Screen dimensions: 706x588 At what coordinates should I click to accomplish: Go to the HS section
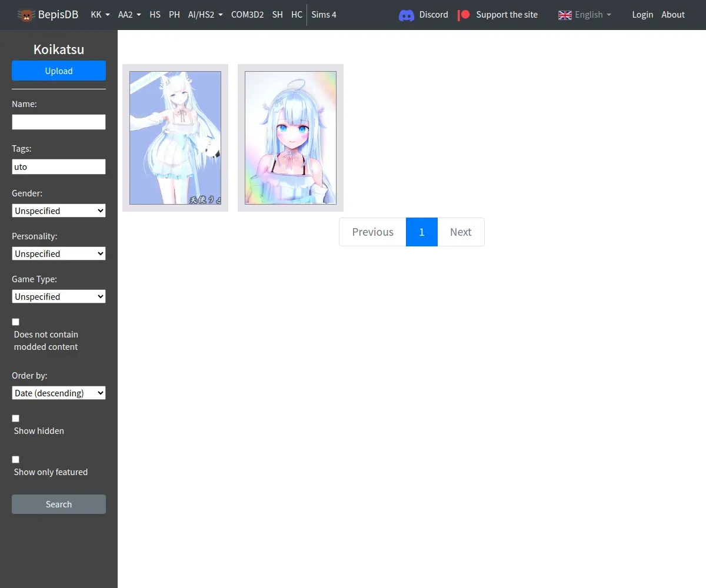coord(155,15)
